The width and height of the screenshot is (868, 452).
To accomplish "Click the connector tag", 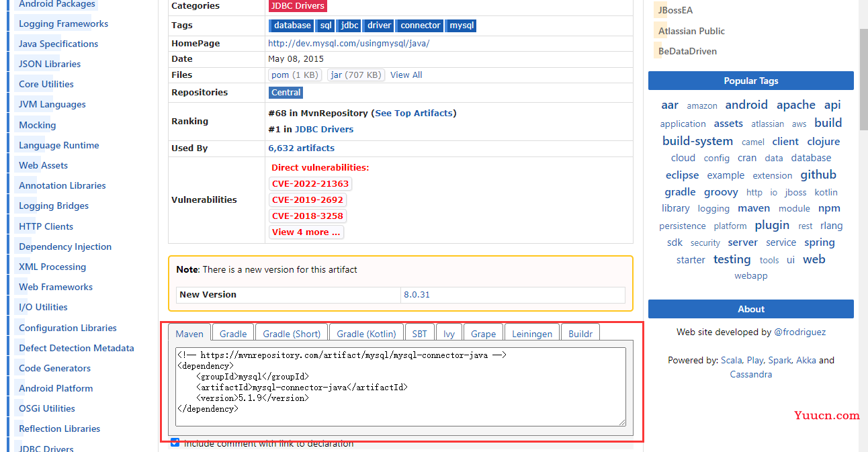I will (419, 26).
